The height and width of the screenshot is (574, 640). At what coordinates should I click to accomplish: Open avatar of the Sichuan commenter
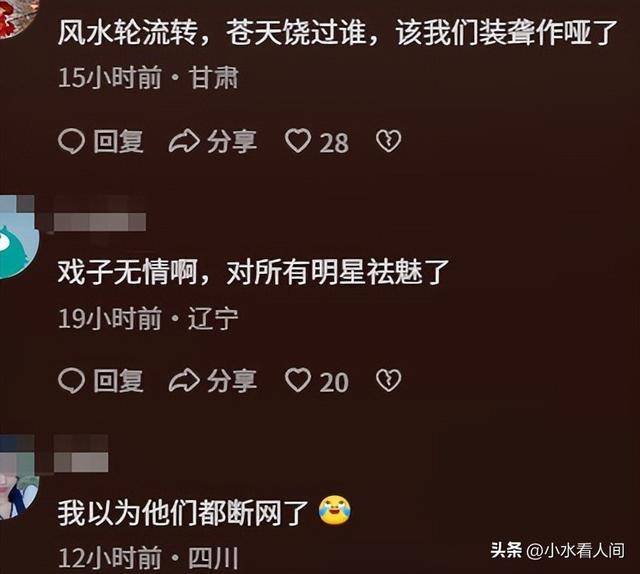tap(18, 477)
